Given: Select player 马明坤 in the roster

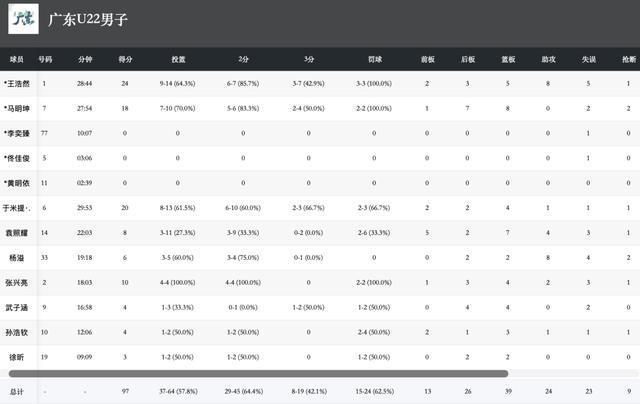Looking at the screenshot, I should point(18,108).
